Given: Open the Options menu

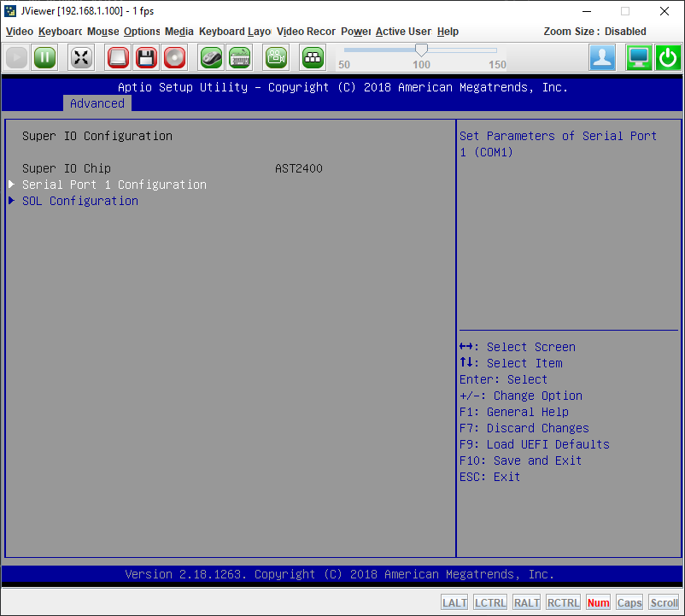Looking at the screenshot, I should pyautogui.click(x=142, y=32).
